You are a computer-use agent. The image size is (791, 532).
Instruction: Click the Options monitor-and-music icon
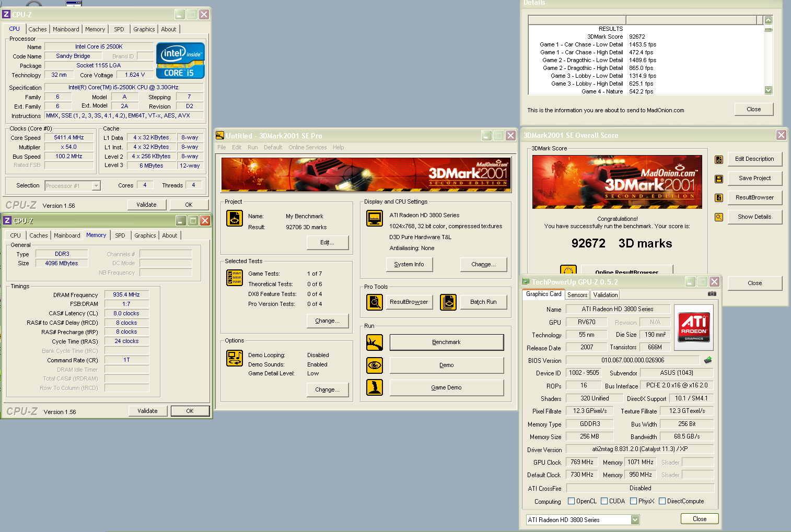[x=235, y=358]
